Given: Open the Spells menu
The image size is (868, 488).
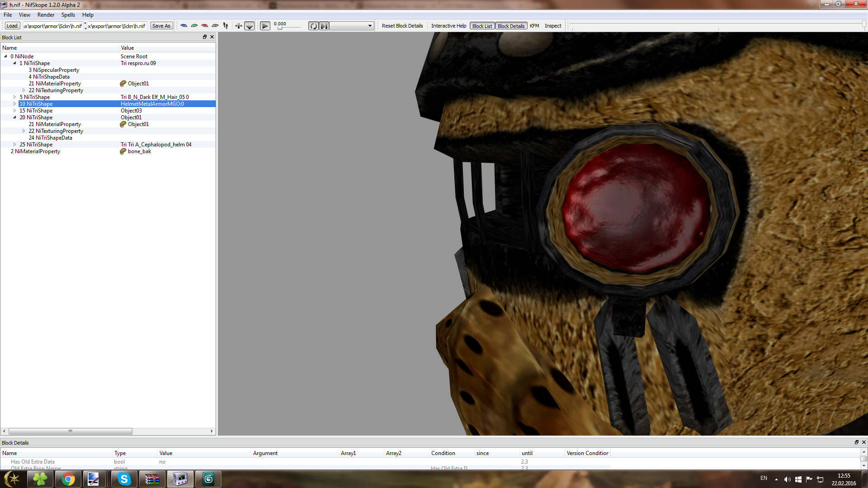Looking at the screenshot, I should [68, 15].
